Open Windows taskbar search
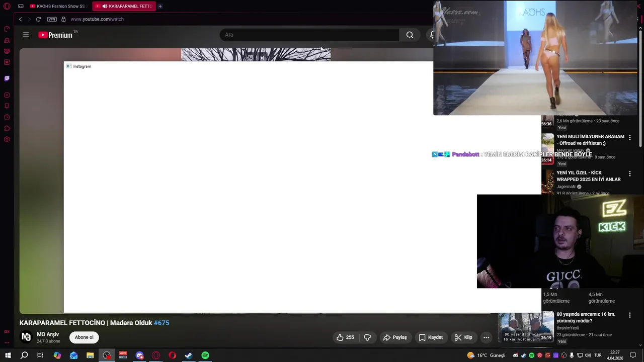The width and height of the screenshot is (644, 362). click(24, 355)
